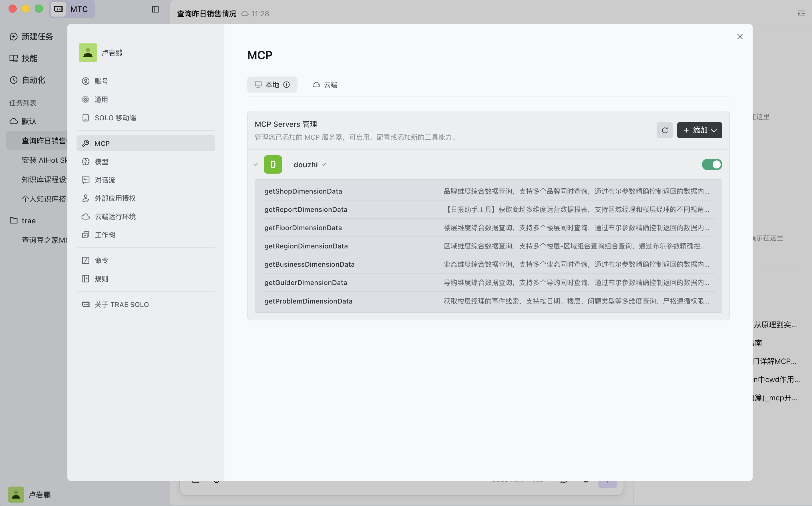Toggle the left sidebar panel icon
This screenshot has height=506, width=812.
pyautogui.click(x=155, y=9)
